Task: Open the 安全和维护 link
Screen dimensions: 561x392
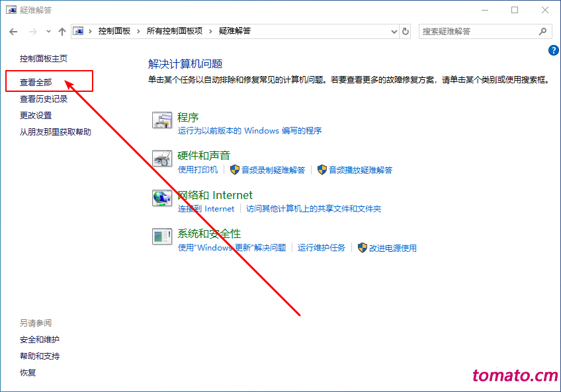Action: tap(40, 339)
